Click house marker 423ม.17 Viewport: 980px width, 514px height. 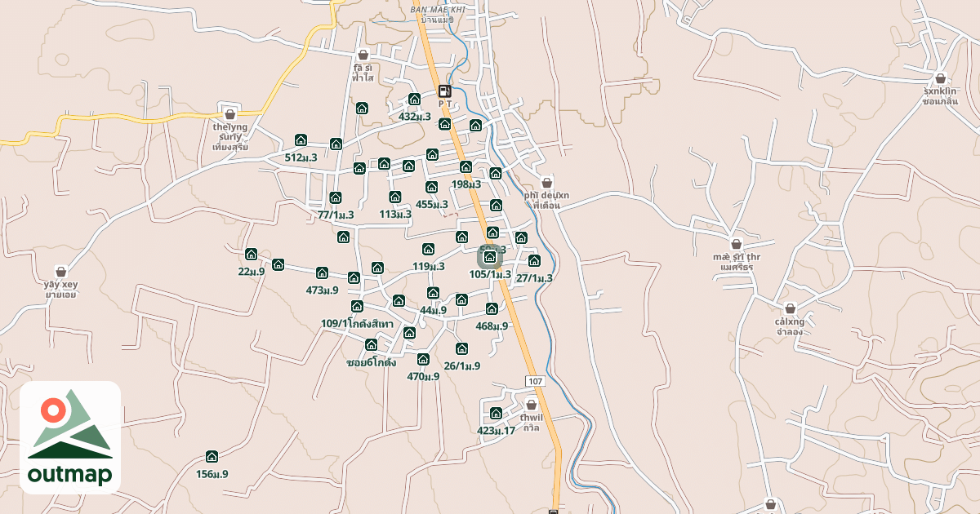[x=496, y=413]
